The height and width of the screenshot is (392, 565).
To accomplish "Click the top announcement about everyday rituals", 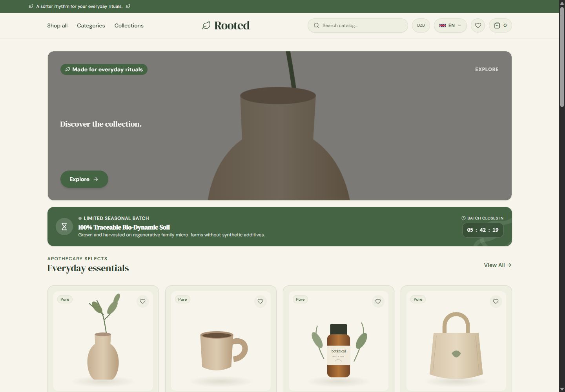I will pyautogui.click(x=79, y=6).
